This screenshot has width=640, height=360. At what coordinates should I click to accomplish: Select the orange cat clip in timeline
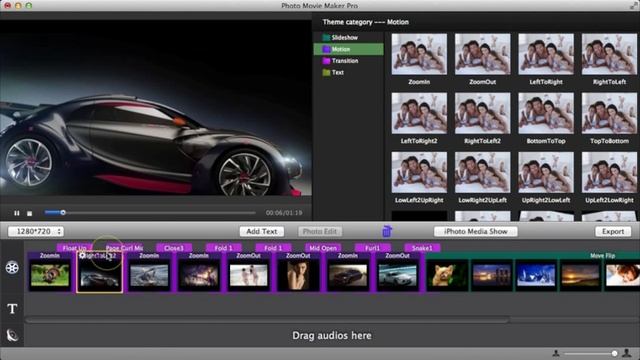click(448, 275)
